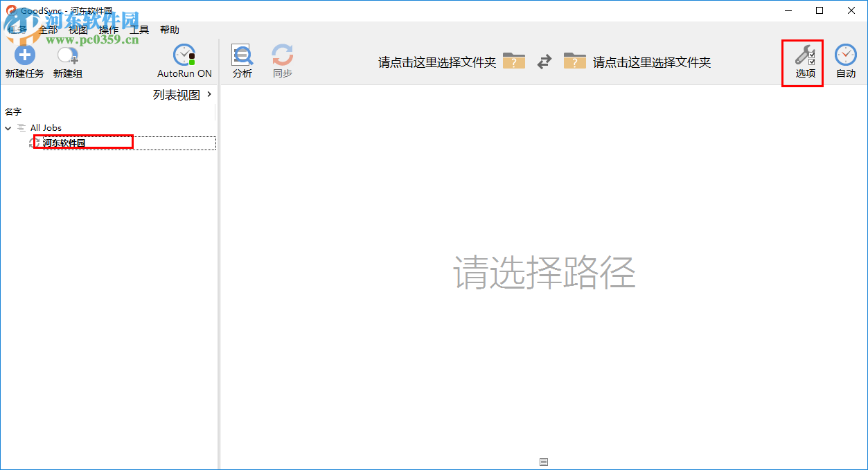Click left text 请点击这里选择文件夹
868x470 pixels.
[x=437, y=62]
